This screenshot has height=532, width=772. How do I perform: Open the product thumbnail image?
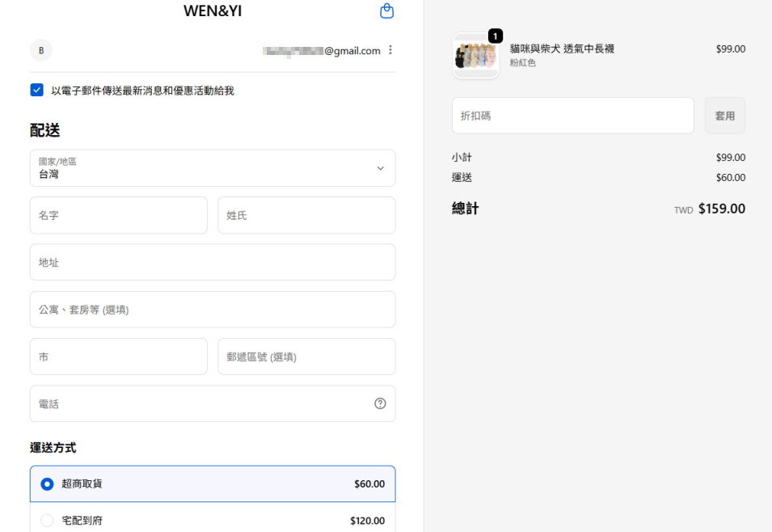(x=475, y=57)
